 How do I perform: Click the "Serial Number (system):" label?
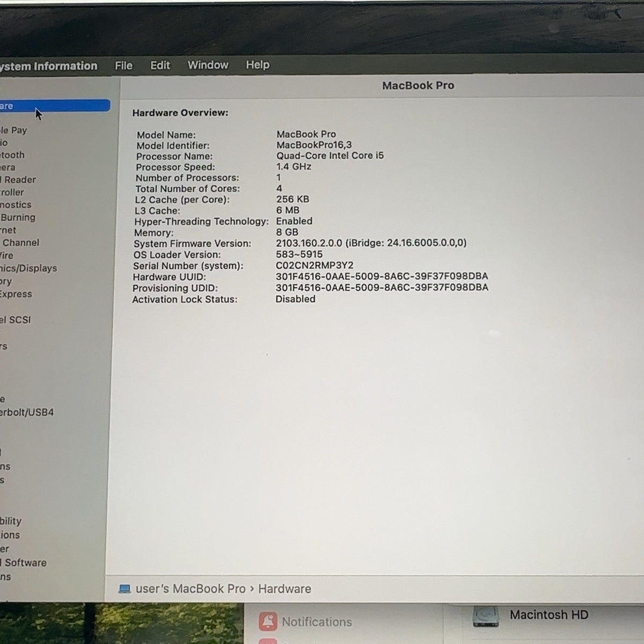pos(188,266)
